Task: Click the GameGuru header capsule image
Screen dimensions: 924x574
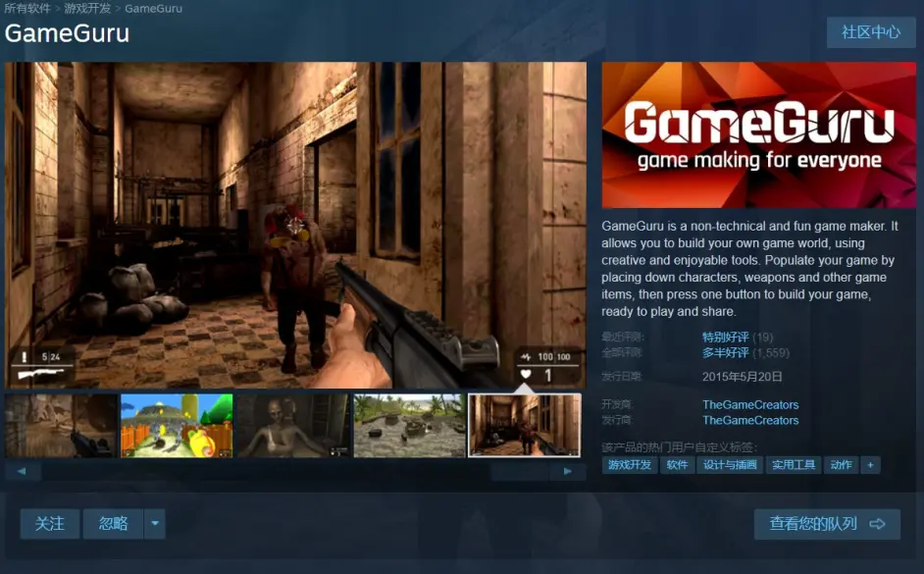Action: tap(758, 135)
